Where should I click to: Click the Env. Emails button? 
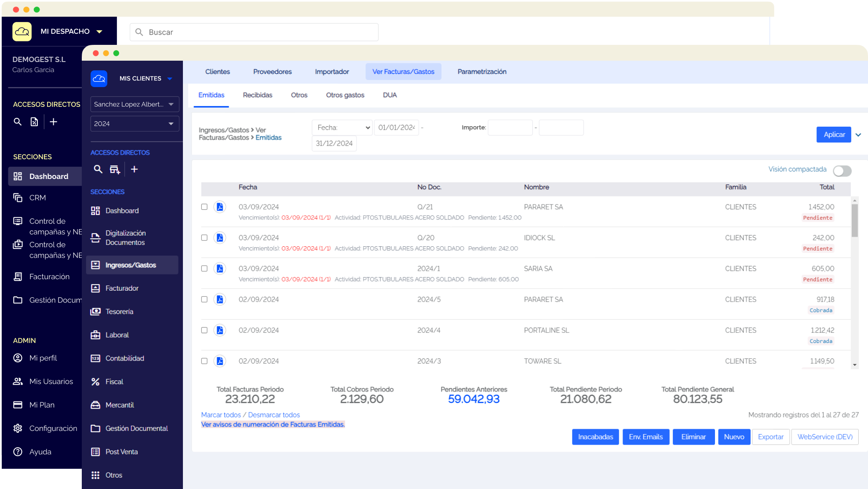click(646, 437)
